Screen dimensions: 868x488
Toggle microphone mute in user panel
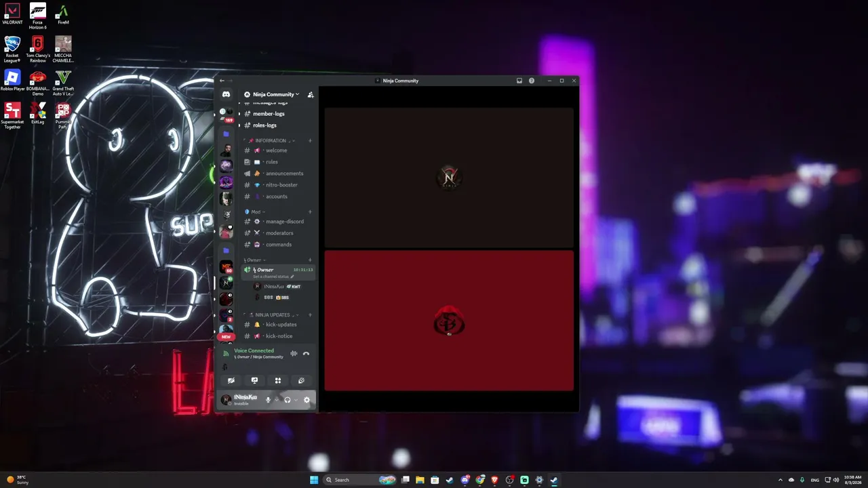click(x=268, y=400)
